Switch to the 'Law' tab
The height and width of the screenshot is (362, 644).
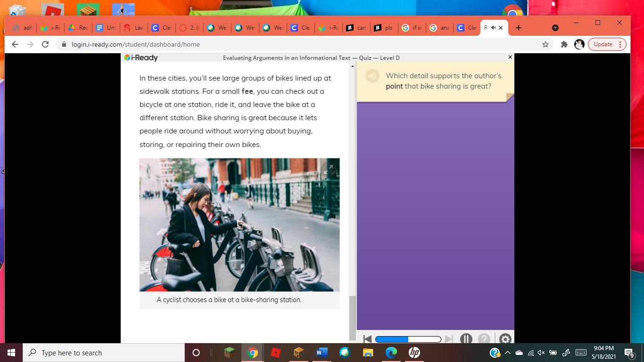[x=134, y=28]
